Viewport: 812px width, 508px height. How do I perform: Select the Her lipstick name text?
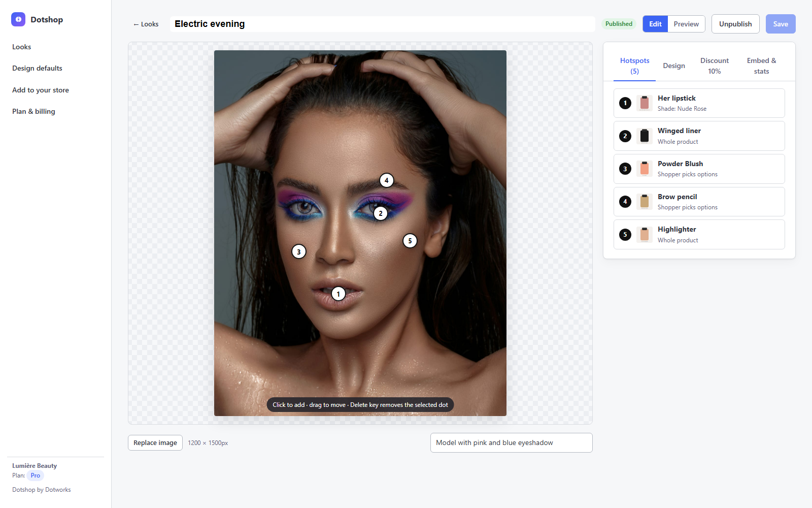(676, 98)
